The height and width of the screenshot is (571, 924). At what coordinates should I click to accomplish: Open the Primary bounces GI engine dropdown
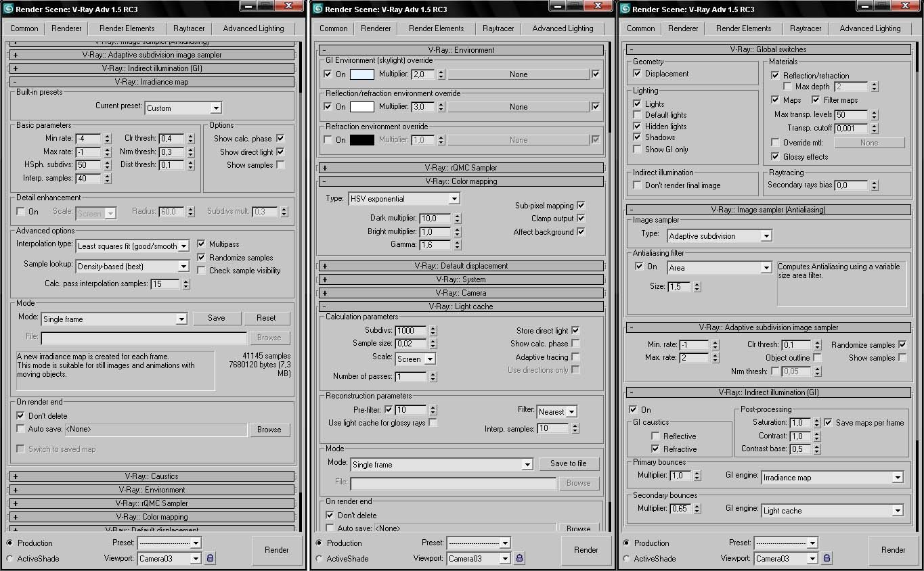point(833,477)
